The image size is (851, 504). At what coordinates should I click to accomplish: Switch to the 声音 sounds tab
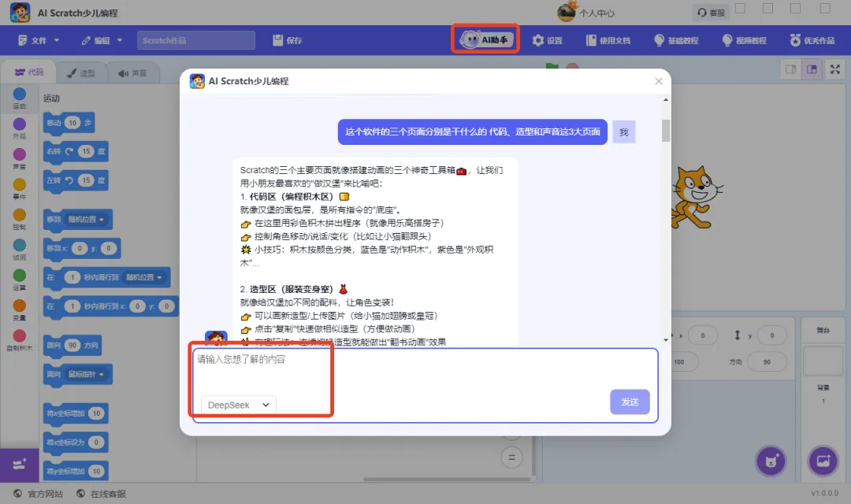[x=133, y=72]
